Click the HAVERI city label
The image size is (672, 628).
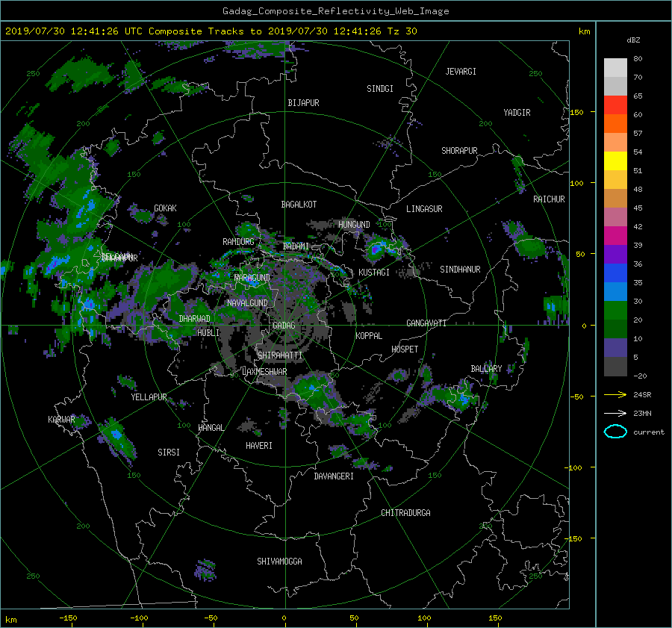(259, 446)
